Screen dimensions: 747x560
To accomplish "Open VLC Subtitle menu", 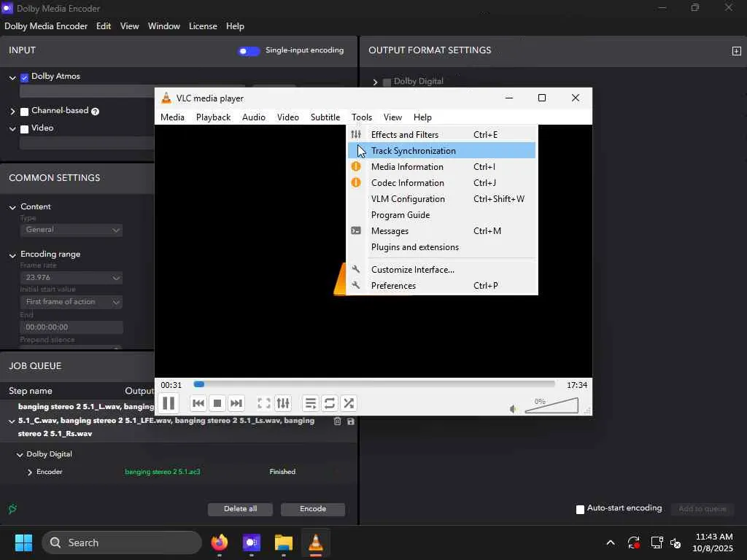I will pyautogui.click(x=325, y=117).
